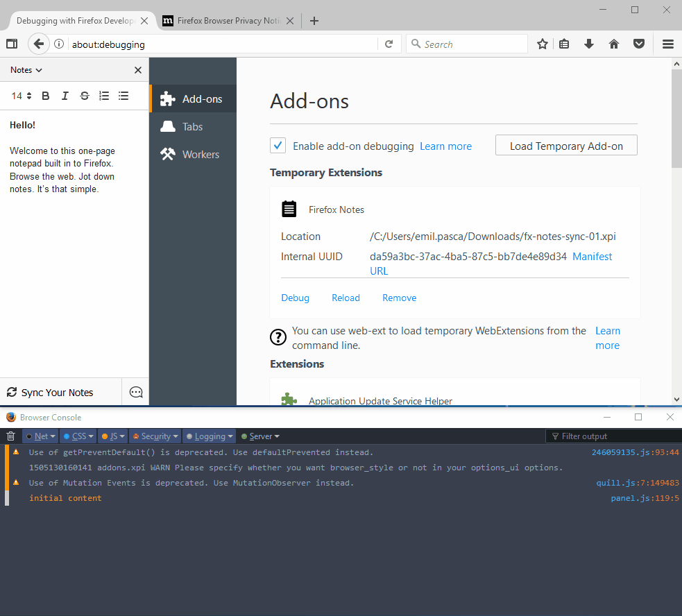682x616 pixels.
Task: Switch to the Firefox Browser Privacy tab
Action: coord(222,21)
